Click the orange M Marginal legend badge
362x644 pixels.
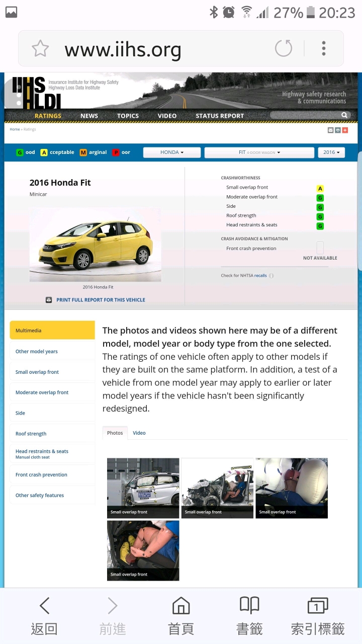83,152
